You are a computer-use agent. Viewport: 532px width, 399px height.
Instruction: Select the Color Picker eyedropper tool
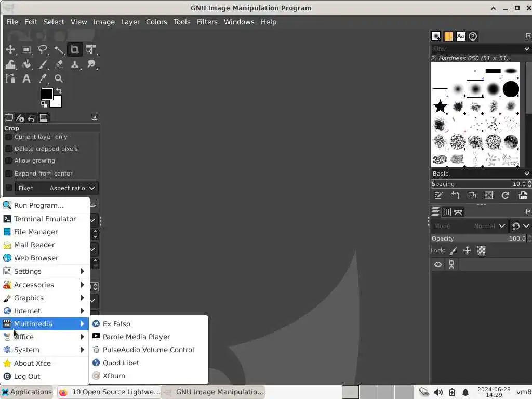pos(43,79)
